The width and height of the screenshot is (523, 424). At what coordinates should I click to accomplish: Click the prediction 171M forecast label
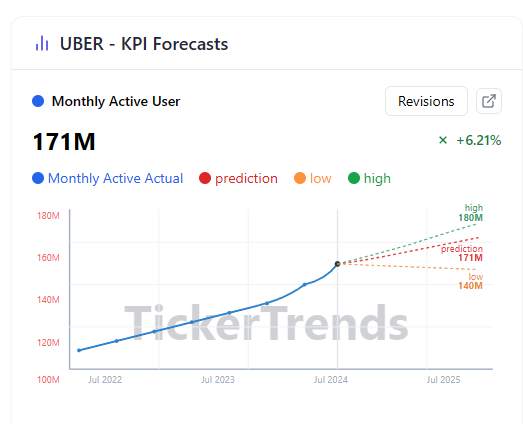[462, 253]
